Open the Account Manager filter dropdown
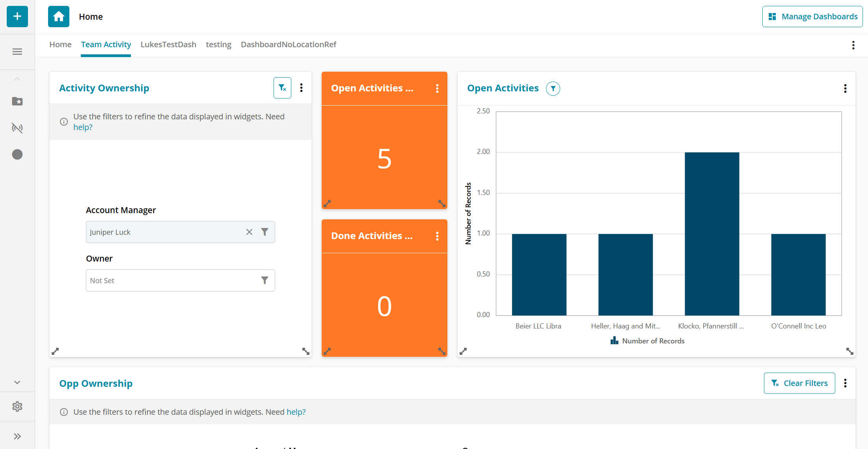868x449 pixels. click(x=265, y=232)
